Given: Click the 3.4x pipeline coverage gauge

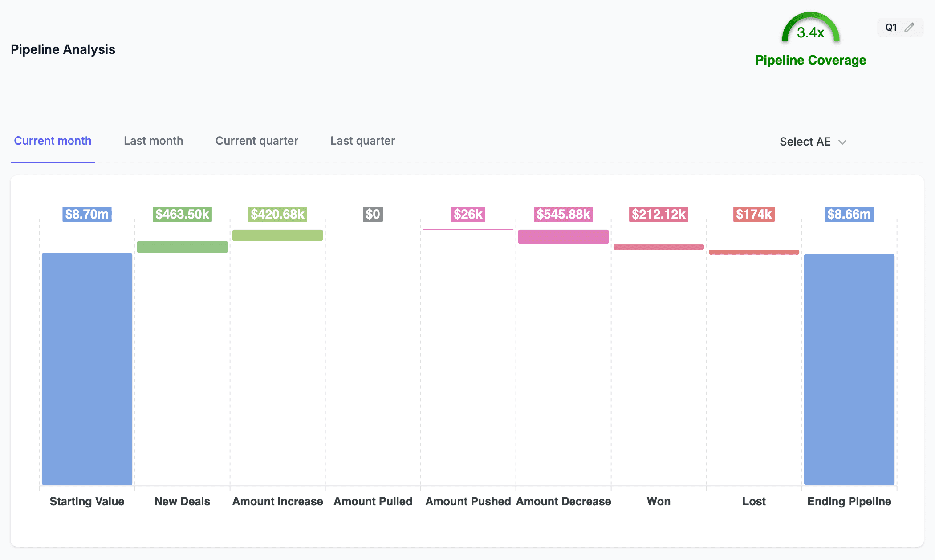Looking at the screenshot, I should pos(810,28).
